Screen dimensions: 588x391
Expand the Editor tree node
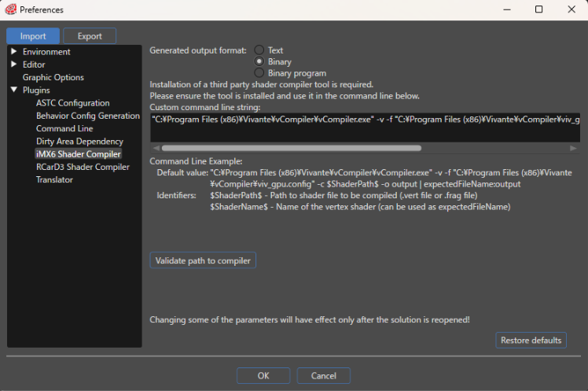[14, 65]
